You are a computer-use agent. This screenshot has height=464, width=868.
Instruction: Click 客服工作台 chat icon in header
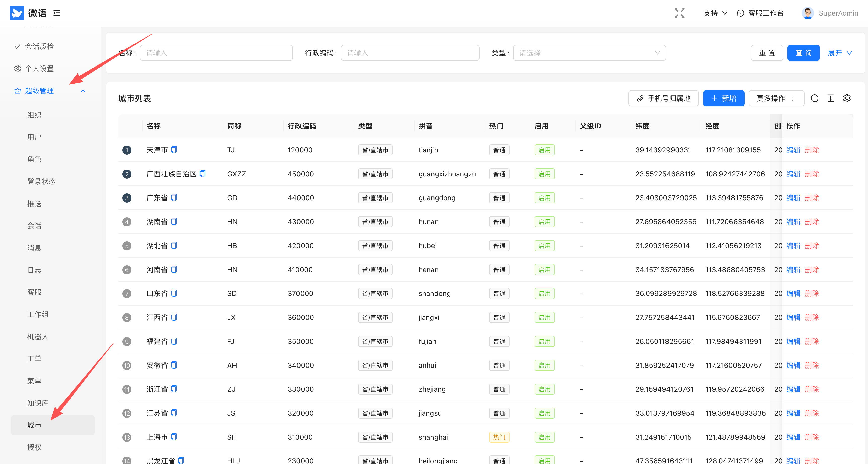pyautogui.click(x=740, y=13)
